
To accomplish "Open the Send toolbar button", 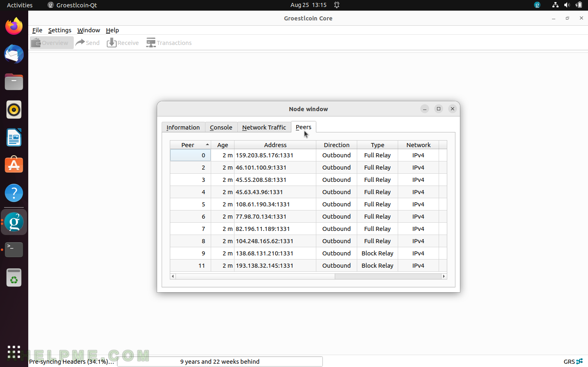I will tap(88, 43).
